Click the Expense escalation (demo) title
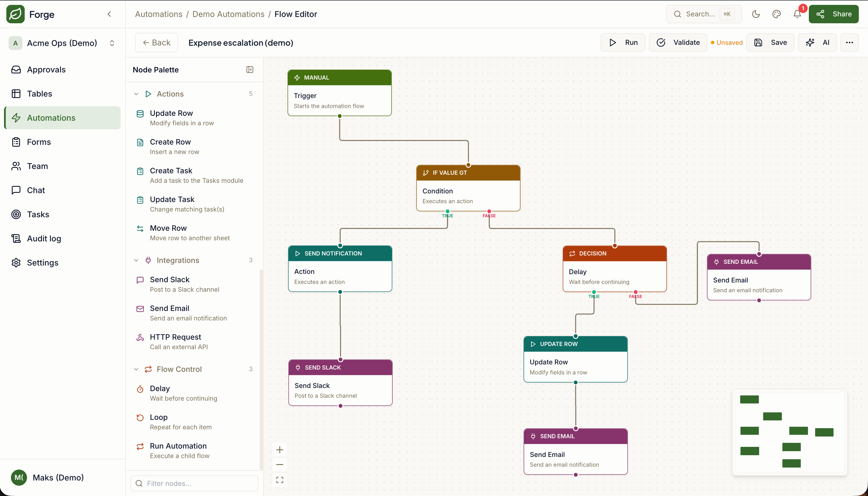 click(241, 43)
